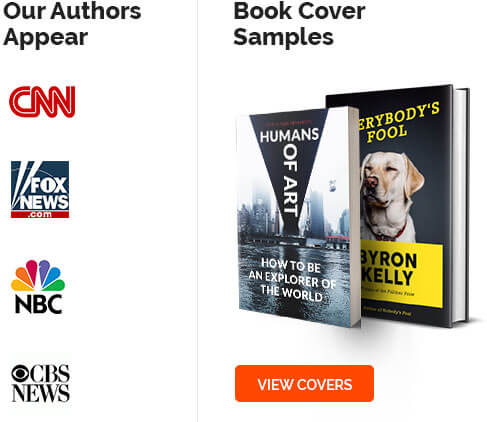The image size is (487, 422).
Task: Click the NBC wordmark text
Action: (39, 304)
